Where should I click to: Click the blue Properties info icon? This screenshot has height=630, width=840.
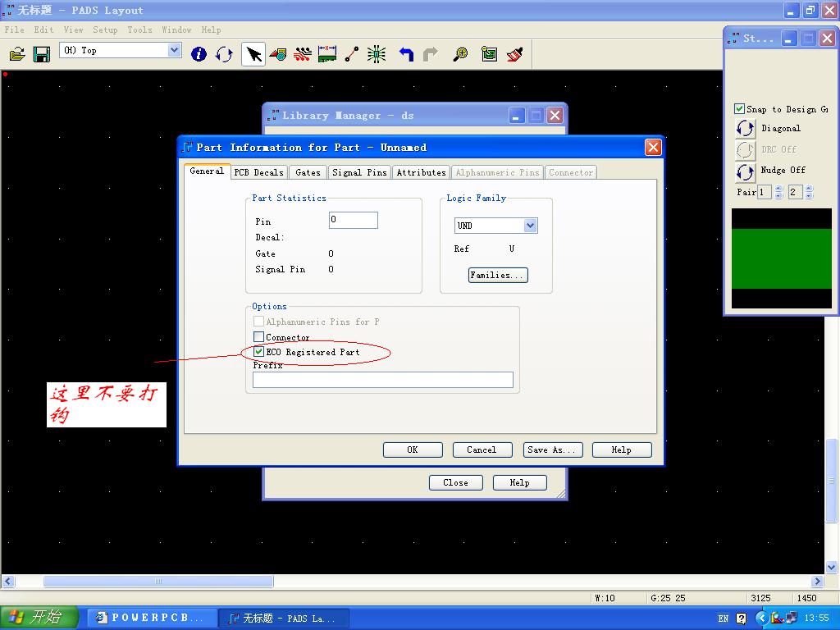pyautogui.click(x=199, y=53)
